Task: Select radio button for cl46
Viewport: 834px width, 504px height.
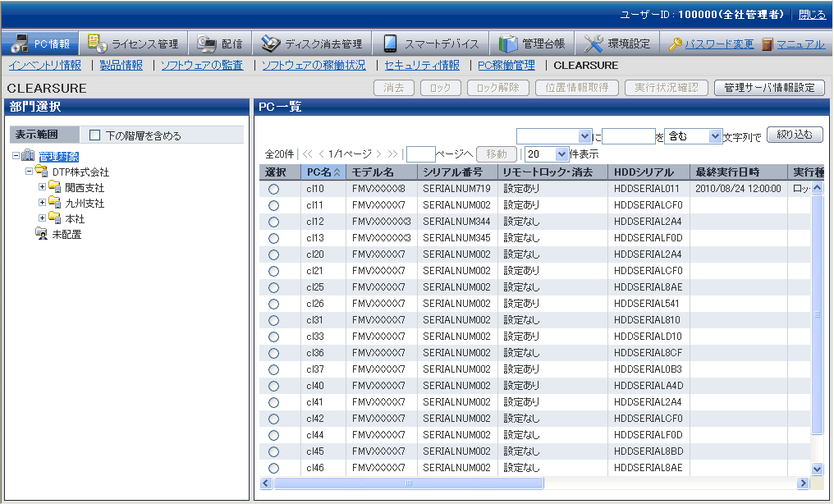Action: [273, 469]
